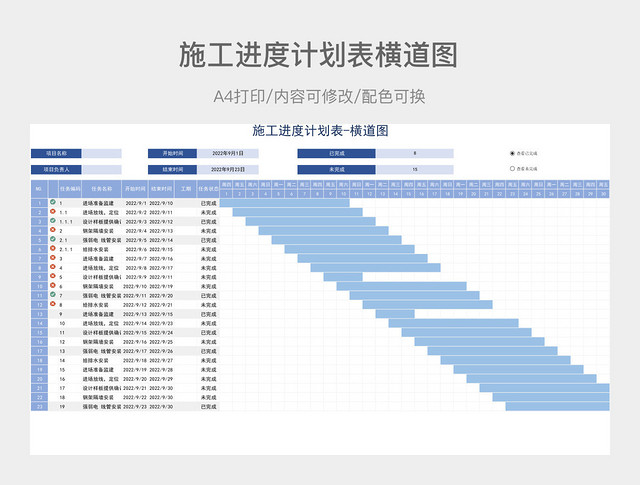Click the dark blue 未完成 summary label
Image resolution: width=640 pixels, height=485 pixels.
coord(336,169)
